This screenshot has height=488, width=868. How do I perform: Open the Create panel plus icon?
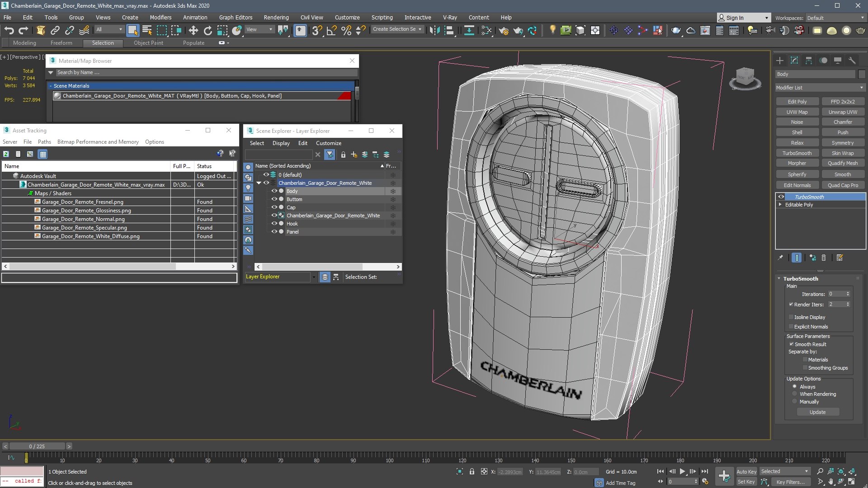pos(780,61)
